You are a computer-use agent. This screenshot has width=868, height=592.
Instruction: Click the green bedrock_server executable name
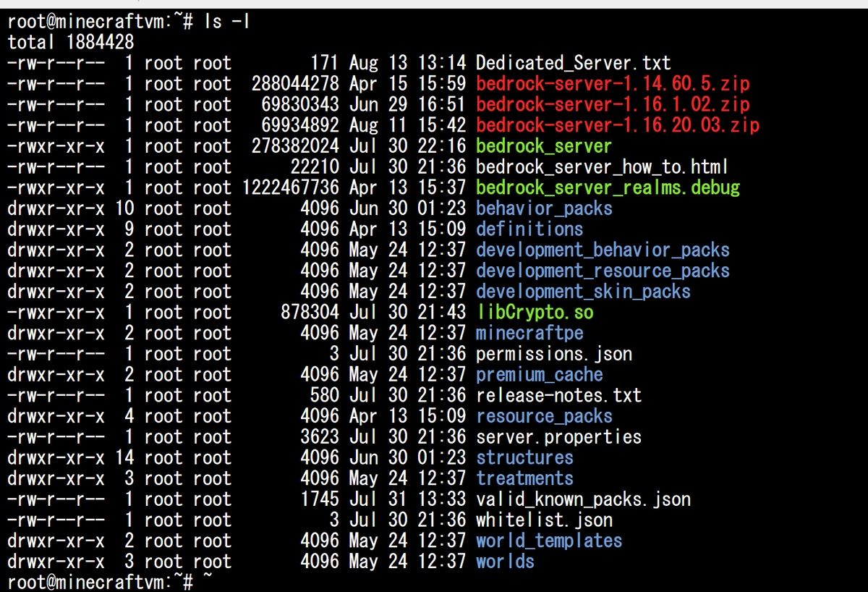point(544,147)
